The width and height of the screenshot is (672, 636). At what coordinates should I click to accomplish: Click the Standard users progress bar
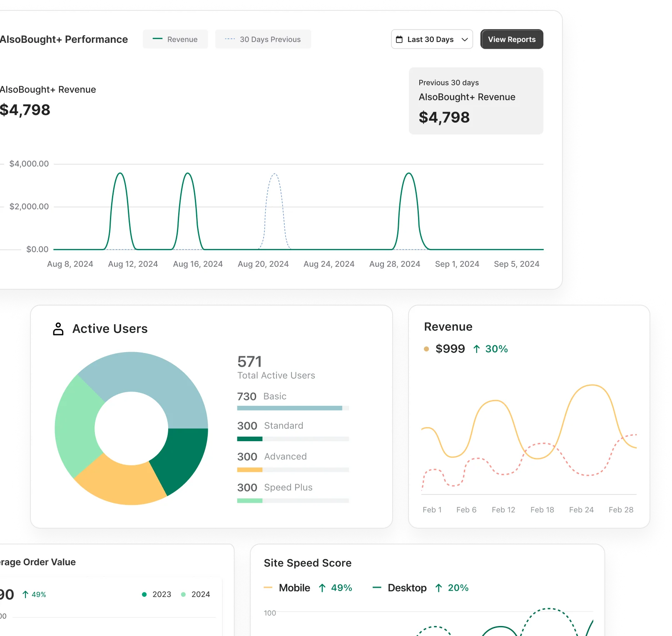[x=293, y=439]
